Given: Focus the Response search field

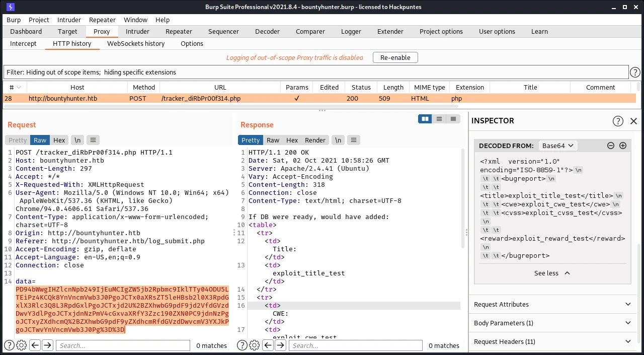Looking at the screenshot, I should (355, 345).
